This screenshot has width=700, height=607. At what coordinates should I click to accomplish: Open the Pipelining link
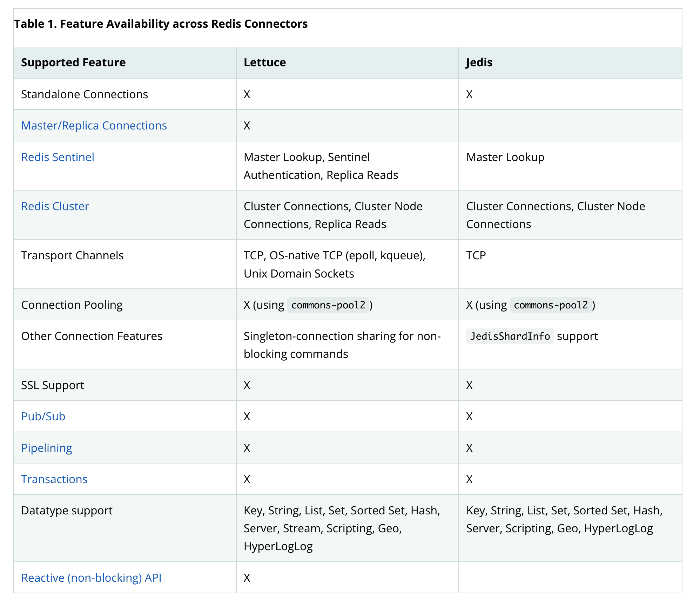(x=46, y=448)
